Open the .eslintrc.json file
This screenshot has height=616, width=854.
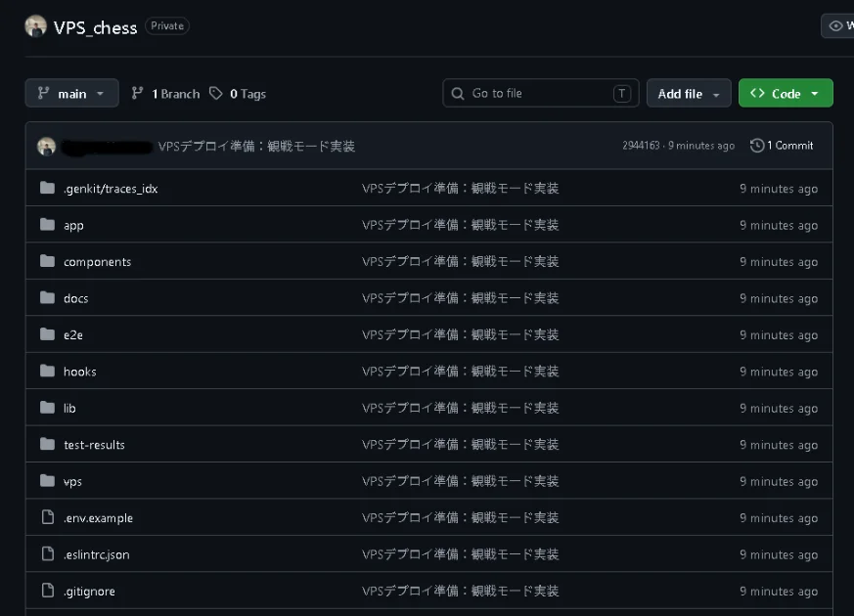coord(97,554)
